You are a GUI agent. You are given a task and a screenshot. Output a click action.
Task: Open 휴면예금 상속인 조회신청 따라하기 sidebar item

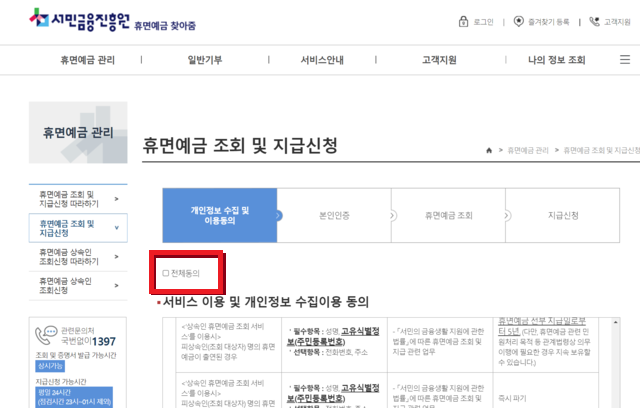[78, 257]
